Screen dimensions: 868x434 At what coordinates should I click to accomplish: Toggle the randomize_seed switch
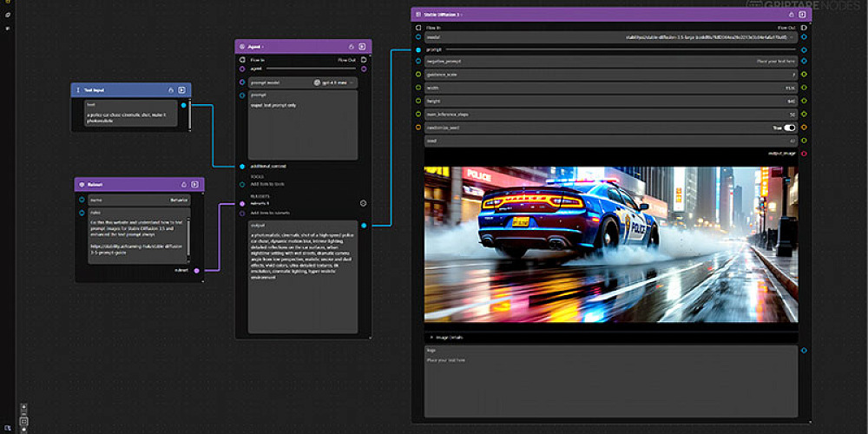point(790,128)
